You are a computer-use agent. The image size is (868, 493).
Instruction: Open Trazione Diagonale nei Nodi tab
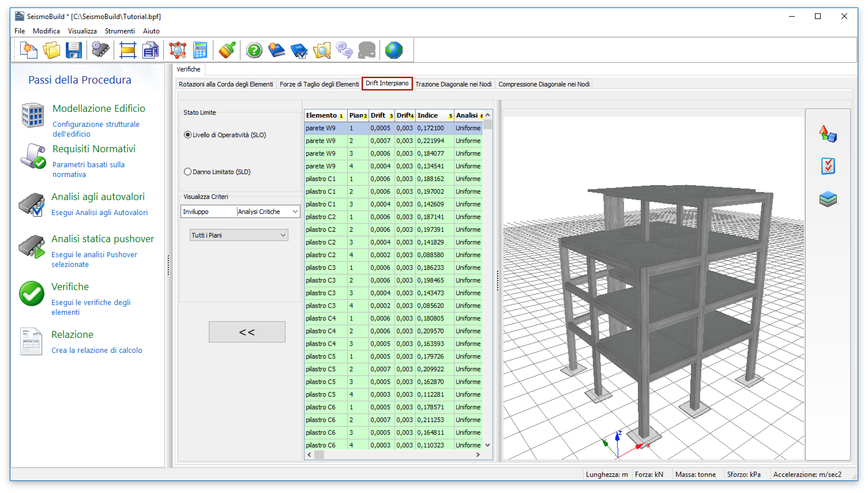click(453, 84)
